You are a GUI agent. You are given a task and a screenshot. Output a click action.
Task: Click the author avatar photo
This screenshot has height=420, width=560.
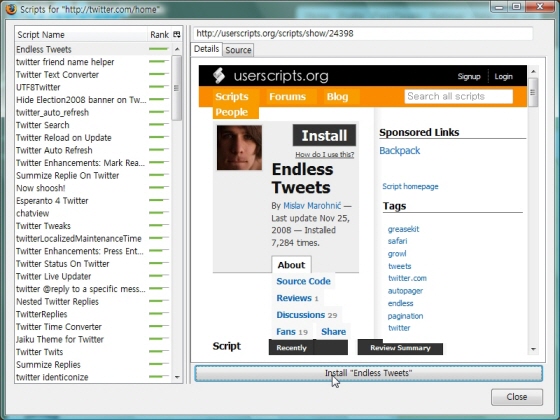pos(239,148)
